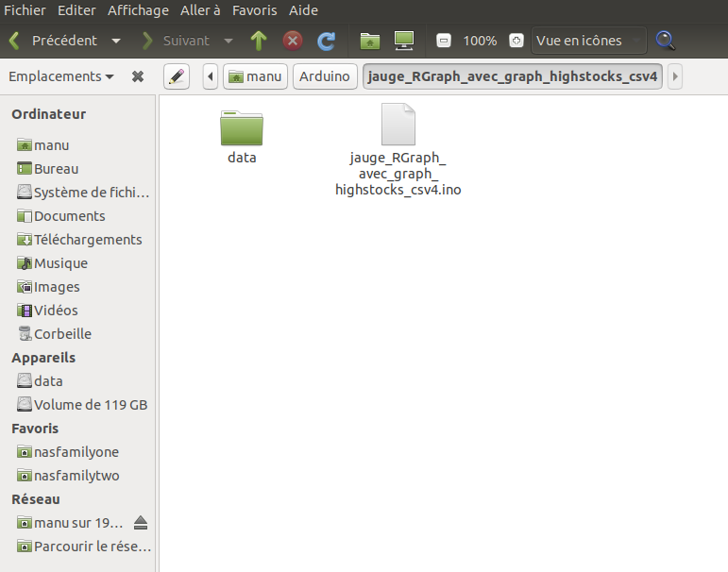Click the zoom out minus icon
The height and width of the screenshot is (572, 728).
pos(444,41)
